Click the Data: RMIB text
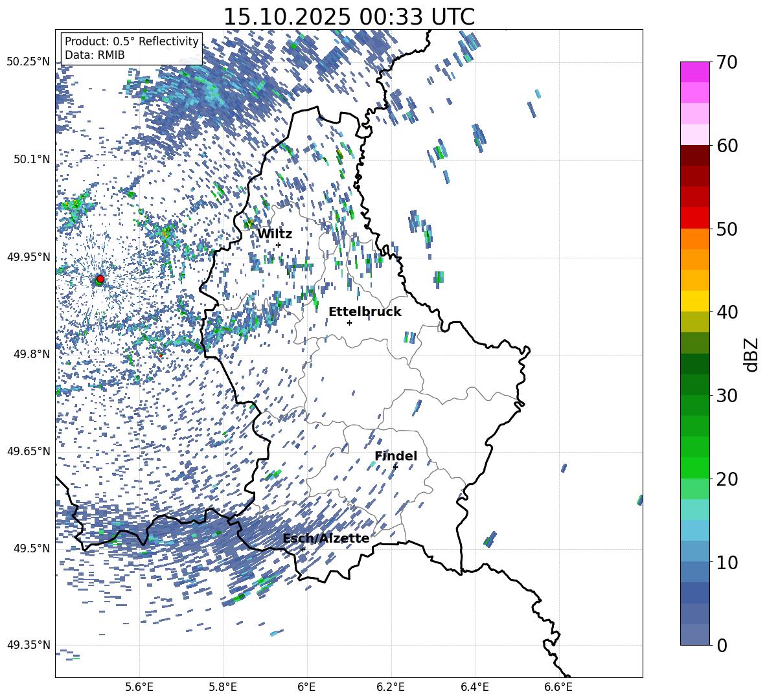Screen dimensions: 767x700 click(95, 55)
